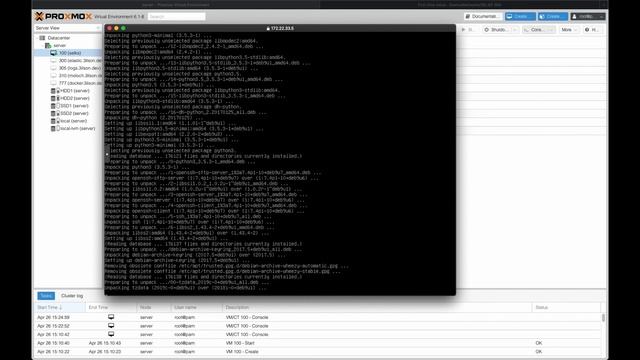Open the Console dropdown arrow
Screen dimensions: 640x360
(550, 30)
